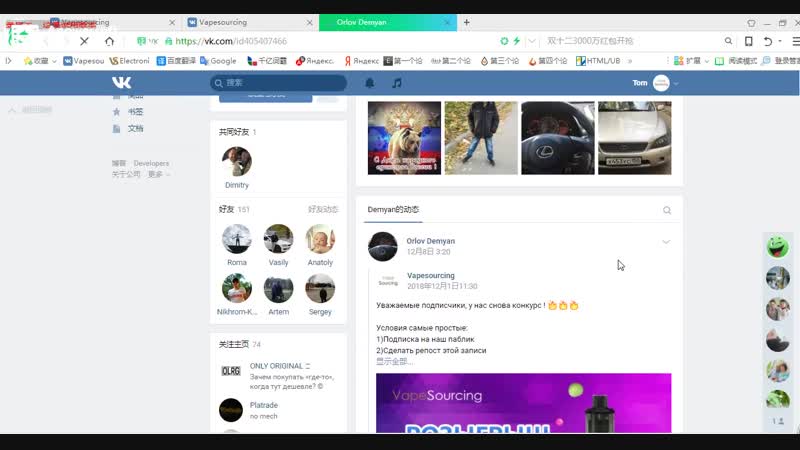Expand more bookmarks chevron
The width and height of the screenshot is (800, 450).
(x=630, y=61)
